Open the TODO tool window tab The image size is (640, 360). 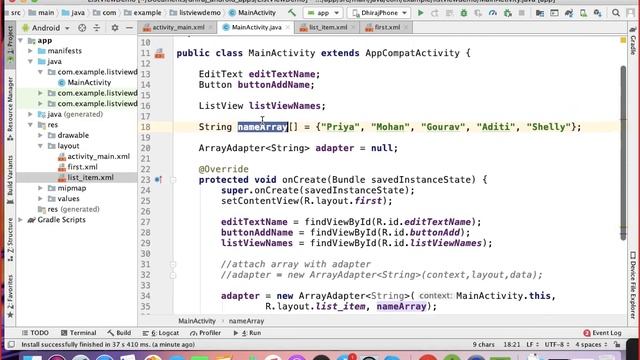coord(36,333)
